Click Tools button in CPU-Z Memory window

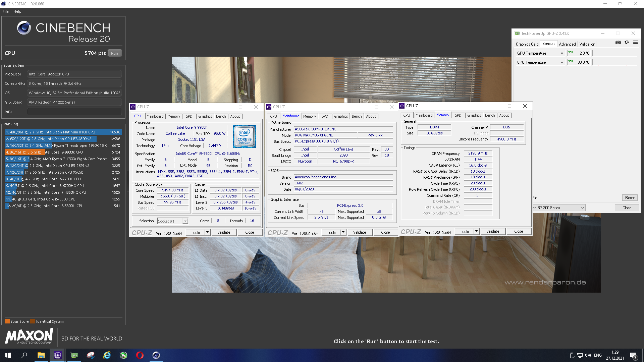pos(464,231)
